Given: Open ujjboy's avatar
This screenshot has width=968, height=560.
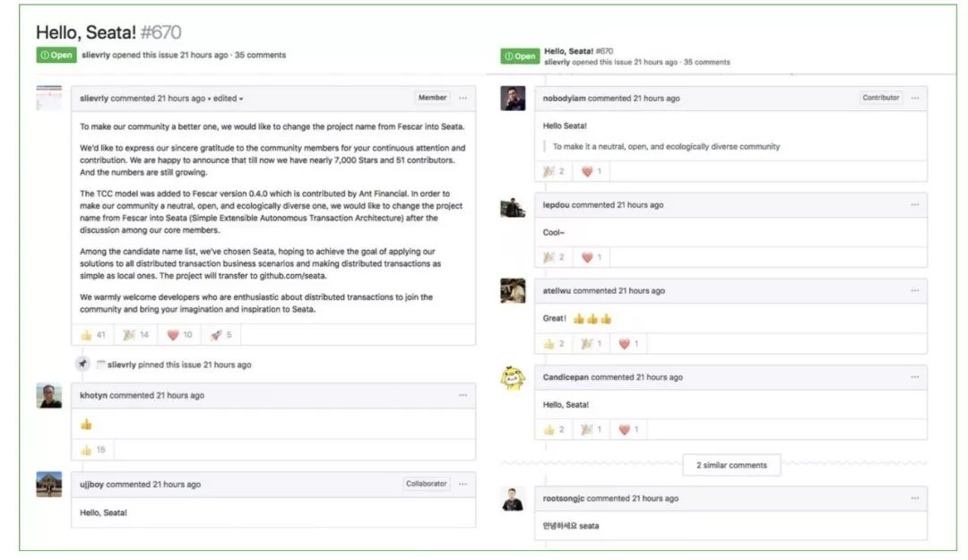Looking at the screenshot, I should tap(48, 484).
